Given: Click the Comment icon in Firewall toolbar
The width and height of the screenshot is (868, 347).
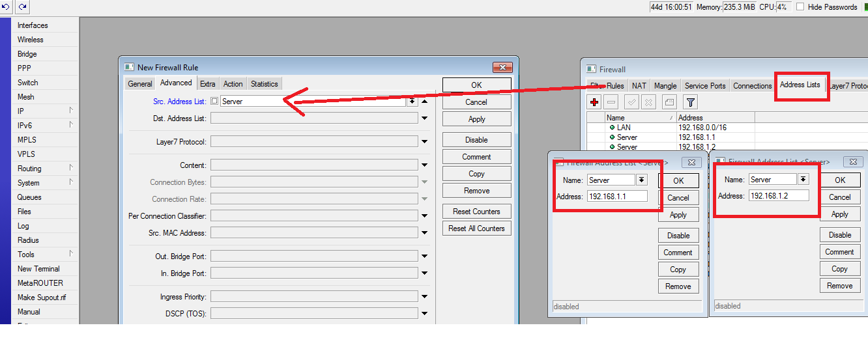Looking at the screenshot, I should click(x=669, y=102).
